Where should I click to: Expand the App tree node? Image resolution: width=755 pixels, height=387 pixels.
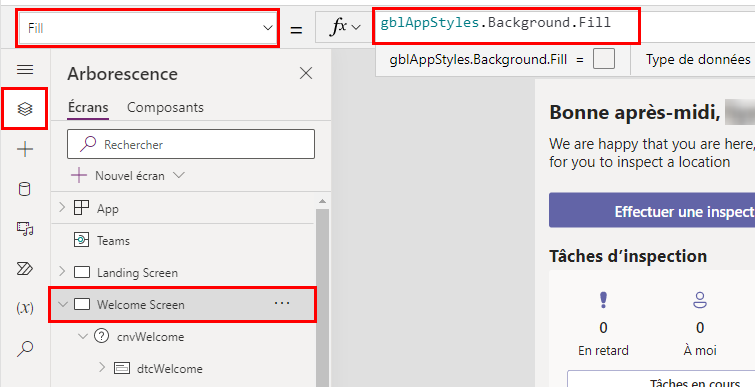pos(62,208)
